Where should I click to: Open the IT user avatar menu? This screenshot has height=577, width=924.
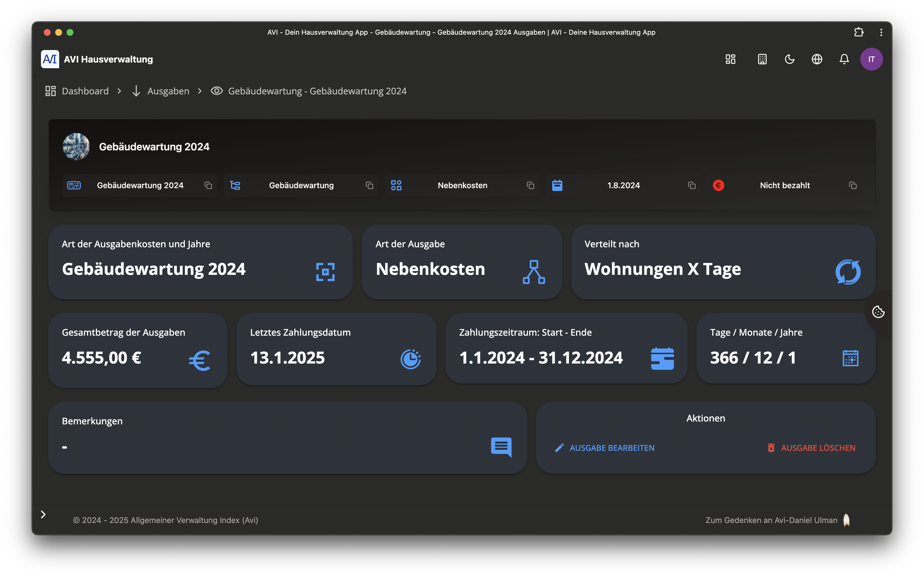(871, 59)
